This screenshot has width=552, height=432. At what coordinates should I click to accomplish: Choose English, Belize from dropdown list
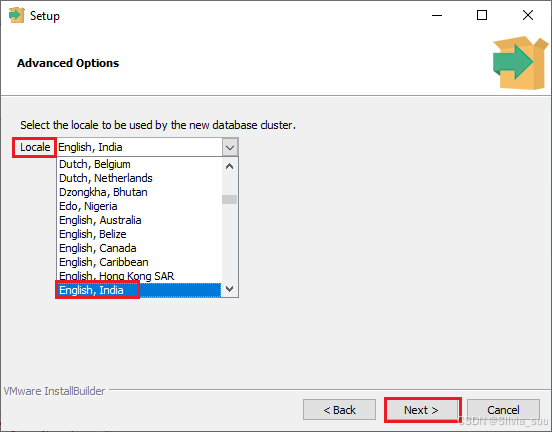click(139, 234)
